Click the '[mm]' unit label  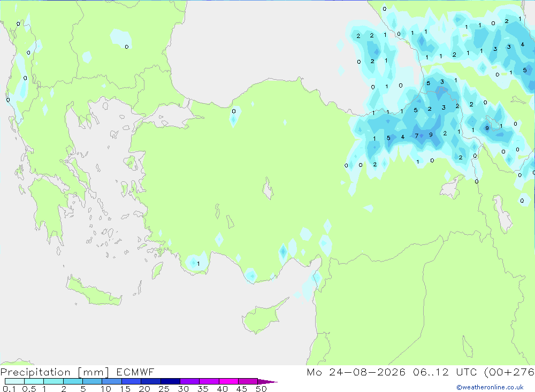(x=94, y=372)
